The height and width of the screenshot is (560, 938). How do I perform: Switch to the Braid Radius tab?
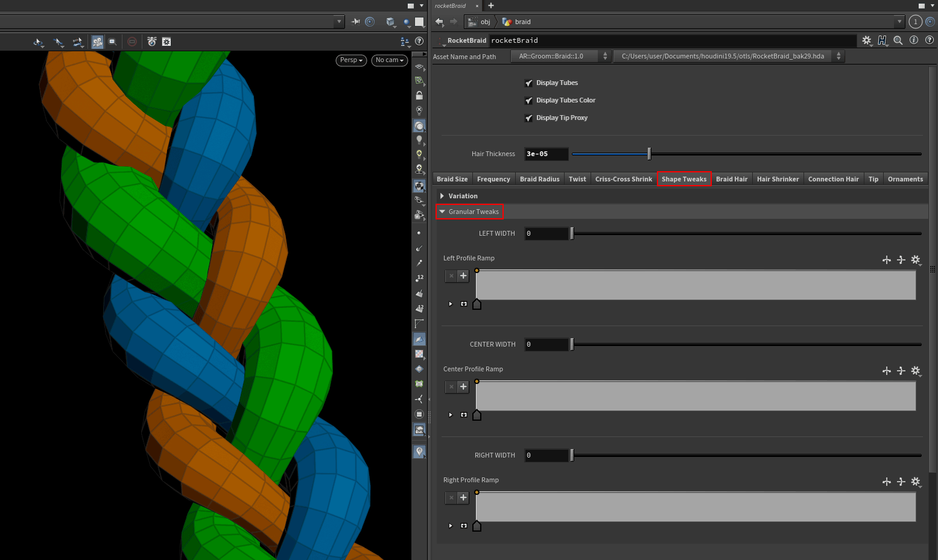click(540, 179)
